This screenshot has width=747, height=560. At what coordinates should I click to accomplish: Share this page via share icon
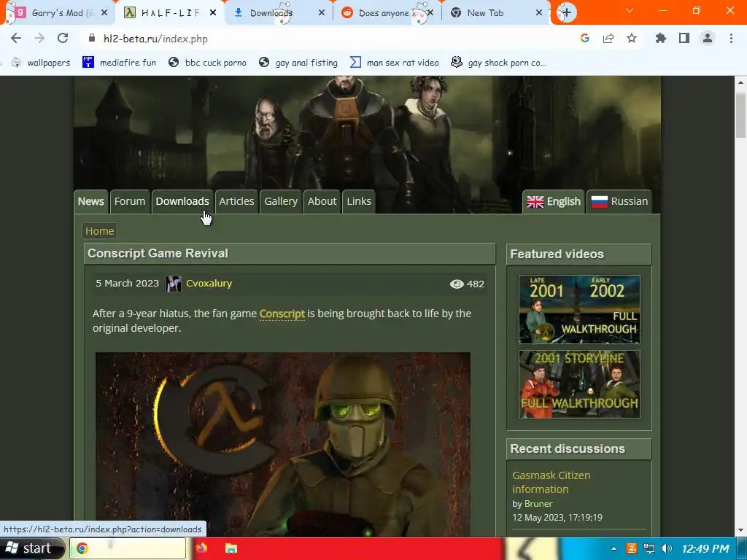coord(608,38)
